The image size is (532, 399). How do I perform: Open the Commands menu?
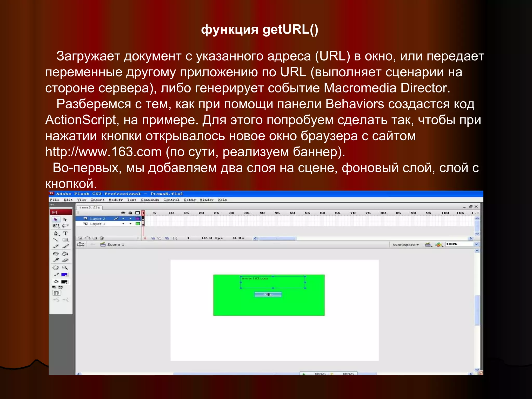click(150, 200)
